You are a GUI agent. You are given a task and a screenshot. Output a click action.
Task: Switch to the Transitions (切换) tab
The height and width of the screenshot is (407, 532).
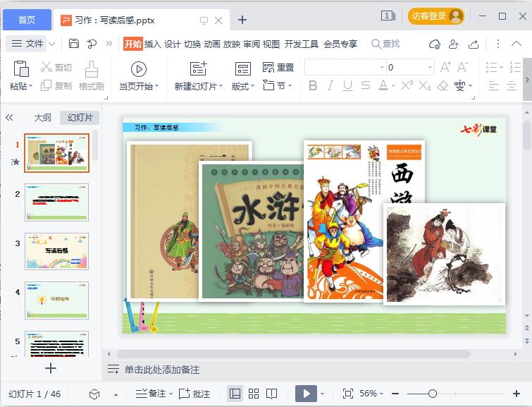pos(192,44)
